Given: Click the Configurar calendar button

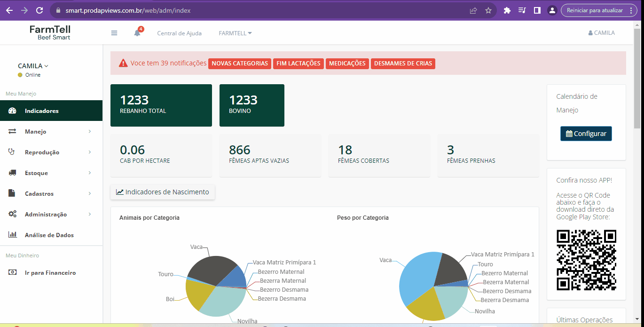Looking at the screenshot, I should (x=586, y=134).
